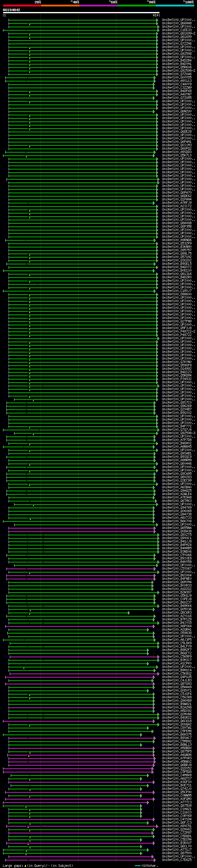Click hit label UniRef100_Q8AVQ8
The image size is (197, 868).
tap(177, 223)
